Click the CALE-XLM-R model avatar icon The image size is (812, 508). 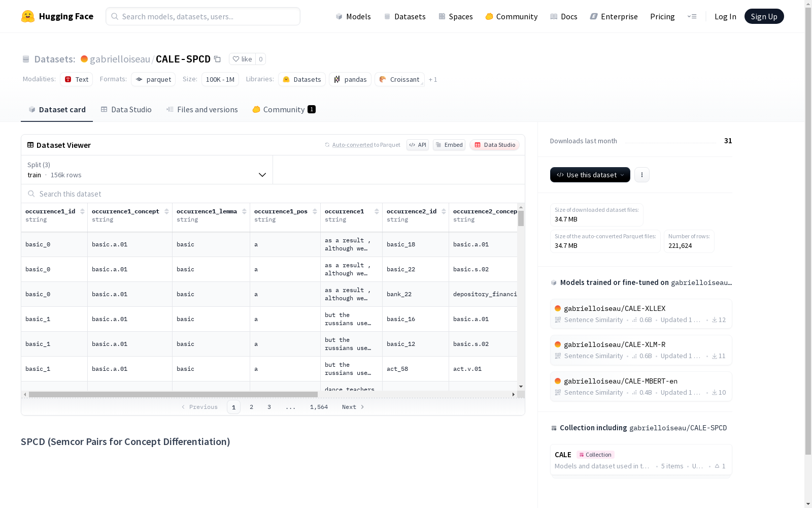click(x=558, y=344)
